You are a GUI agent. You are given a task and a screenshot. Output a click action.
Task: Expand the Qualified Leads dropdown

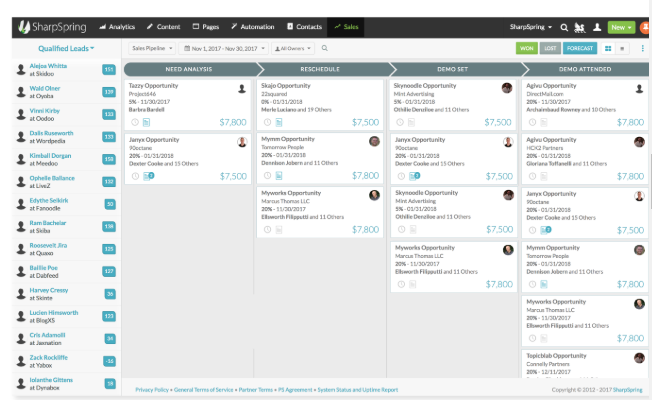pos(66,49)
